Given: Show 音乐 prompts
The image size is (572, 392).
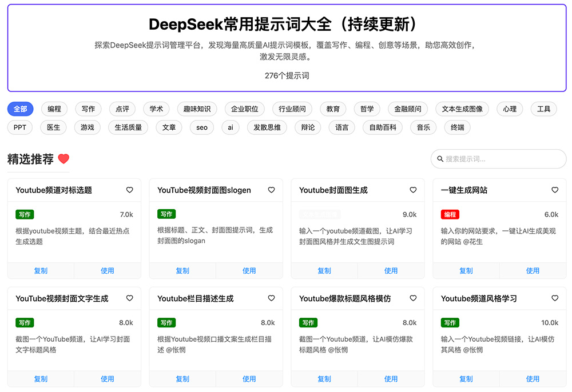Looking at the screenshot, I should coord(423,127).
